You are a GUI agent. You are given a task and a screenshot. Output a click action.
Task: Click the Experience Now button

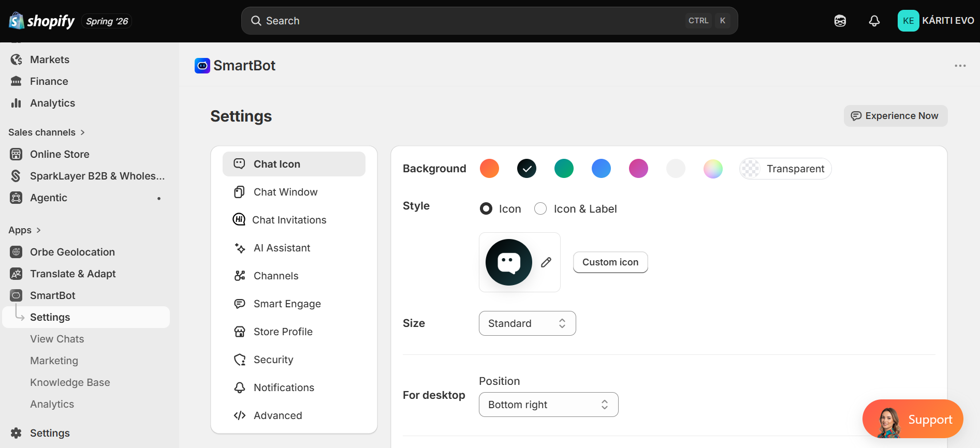pyautogui.click(x=896, y=116)
